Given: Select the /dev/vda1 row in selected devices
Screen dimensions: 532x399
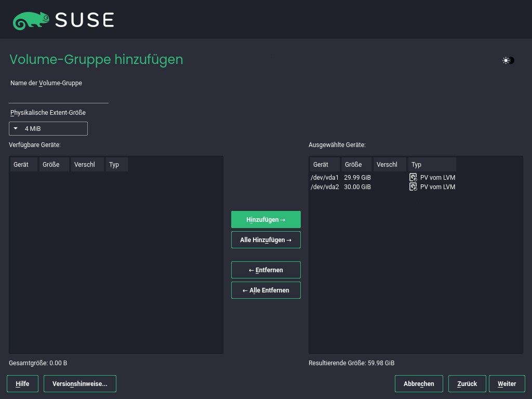Looking at the screenshot, I should coord(325,178).
